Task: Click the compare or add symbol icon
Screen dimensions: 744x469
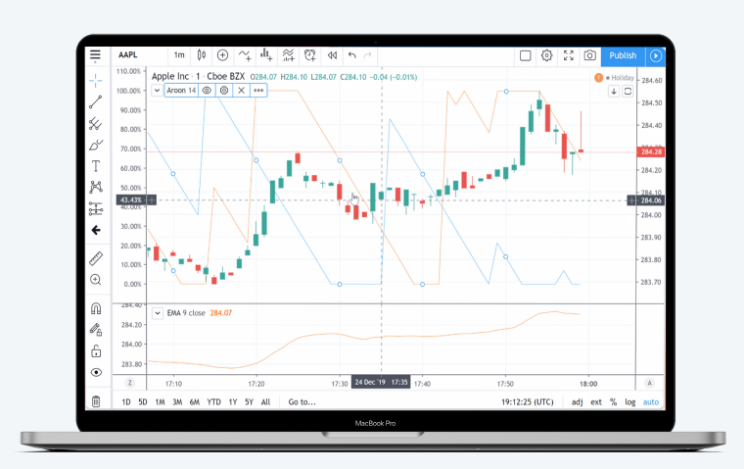Action: click(222, 55)
